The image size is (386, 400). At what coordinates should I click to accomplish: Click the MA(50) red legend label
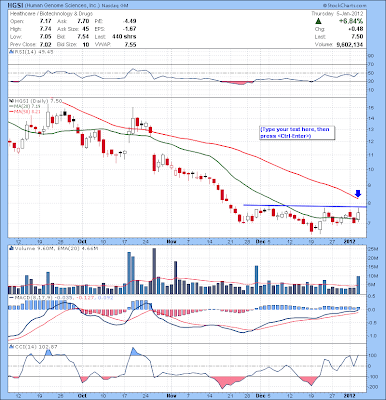25,111
